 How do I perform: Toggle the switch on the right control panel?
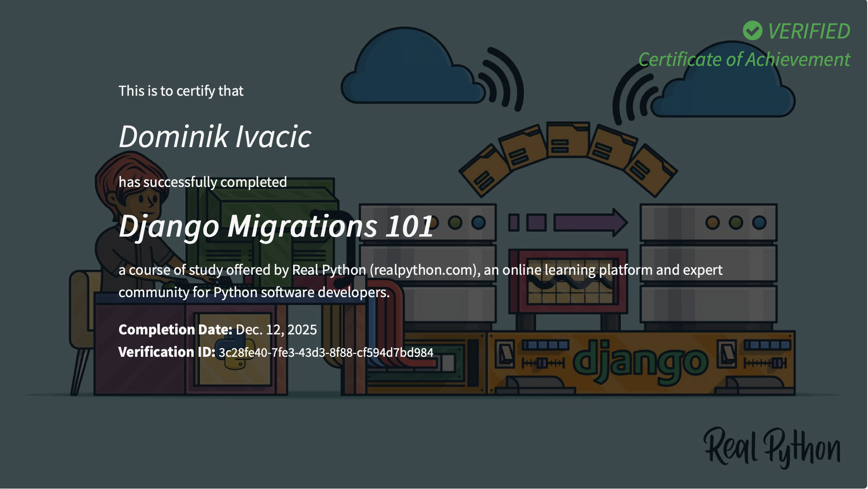tap(727, 355)
